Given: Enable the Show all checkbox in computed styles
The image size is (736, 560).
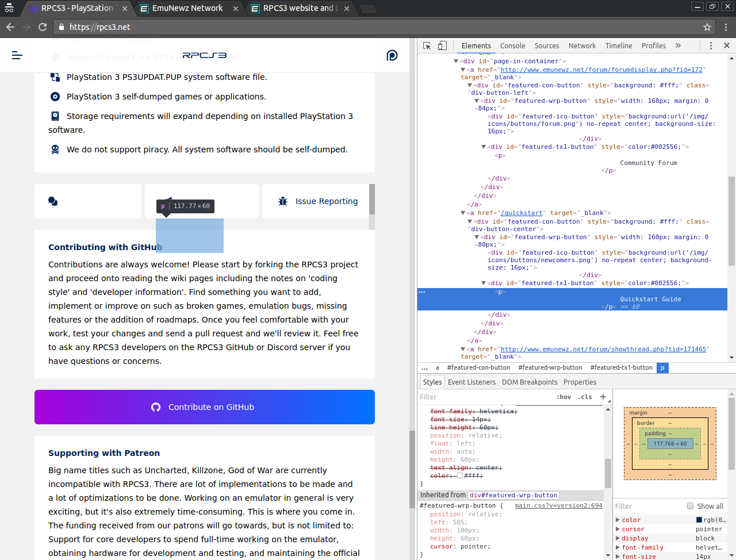Looking at the screenshot, I should point(690,506).
